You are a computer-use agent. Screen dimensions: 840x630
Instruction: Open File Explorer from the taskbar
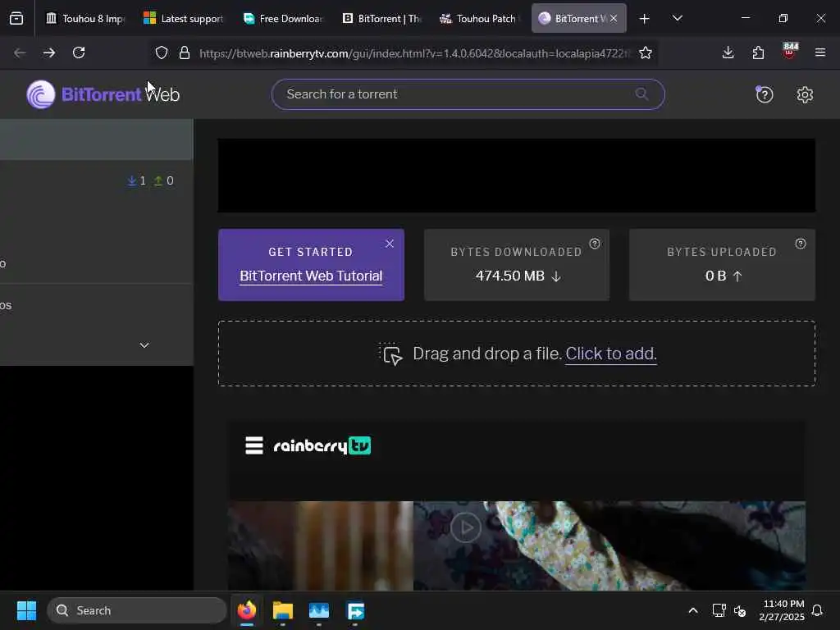[283, 610]
